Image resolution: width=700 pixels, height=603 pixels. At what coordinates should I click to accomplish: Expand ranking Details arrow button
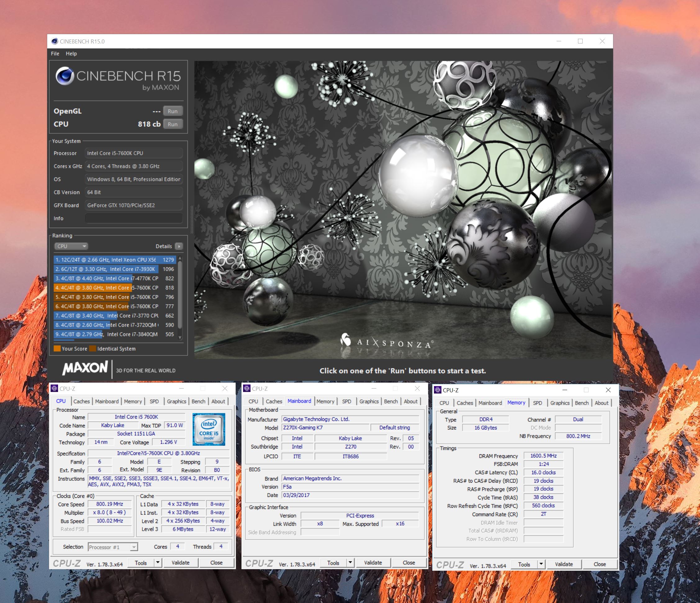pyautogui.click(x=179, y=246)
